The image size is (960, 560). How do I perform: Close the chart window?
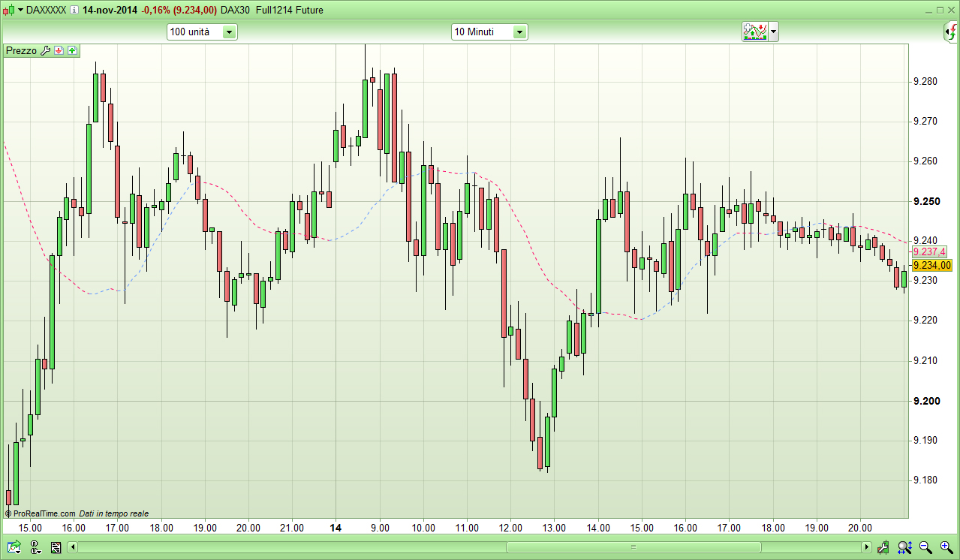point(951,11)
